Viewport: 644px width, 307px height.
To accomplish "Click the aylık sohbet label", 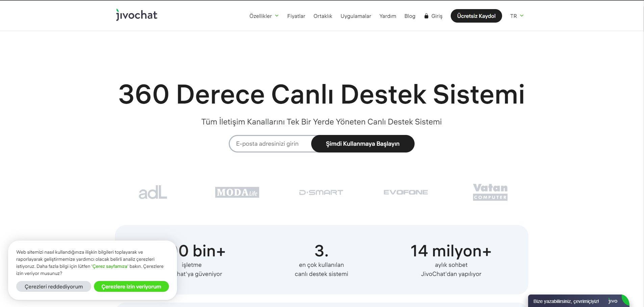I will [x=451, y=265].
